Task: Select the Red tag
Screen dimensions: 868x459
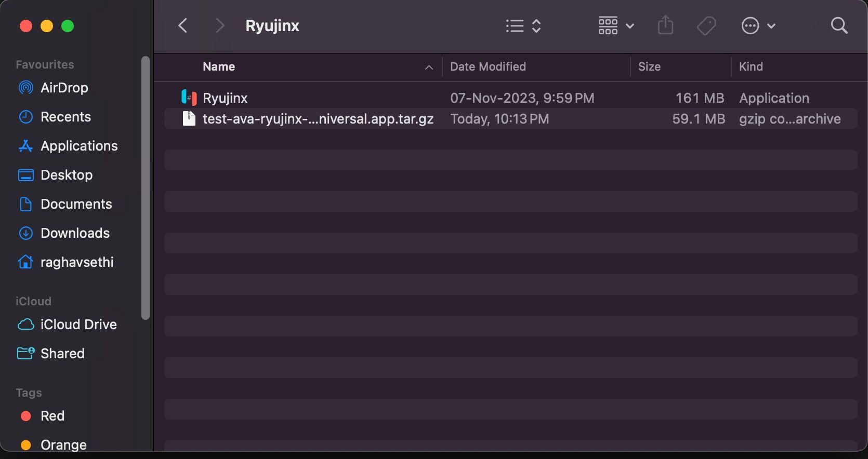Action: (x=52, y=416)
